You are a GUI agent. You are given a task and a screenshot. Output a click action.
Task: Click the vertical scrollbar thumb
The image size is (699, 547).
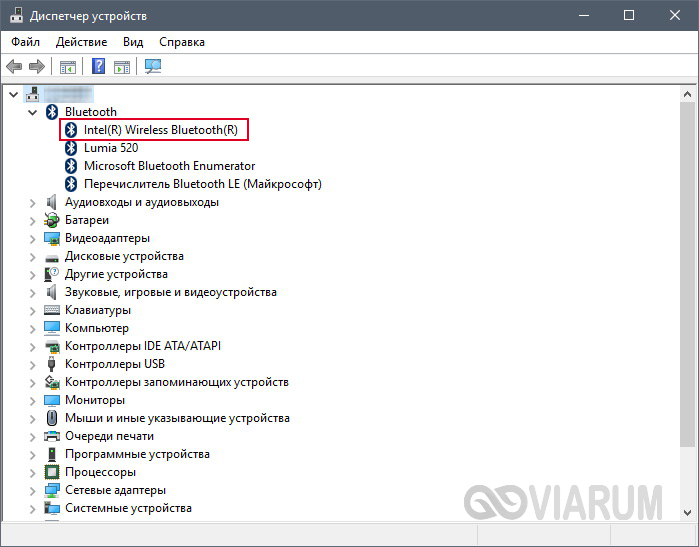(x=687, y=274)
